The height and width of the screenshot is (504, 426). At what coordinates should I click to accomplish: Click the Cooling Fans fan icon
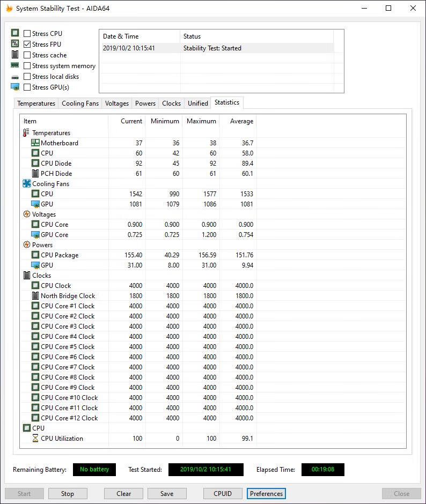(x=27, y=183)
